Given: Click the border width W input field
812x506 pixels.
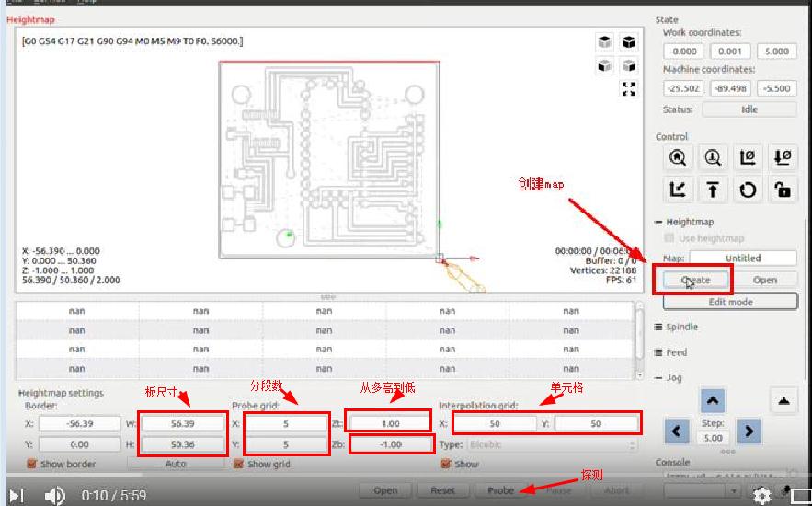Looking at the screenshot, I should pyautogui.click(x=182, y=423).
